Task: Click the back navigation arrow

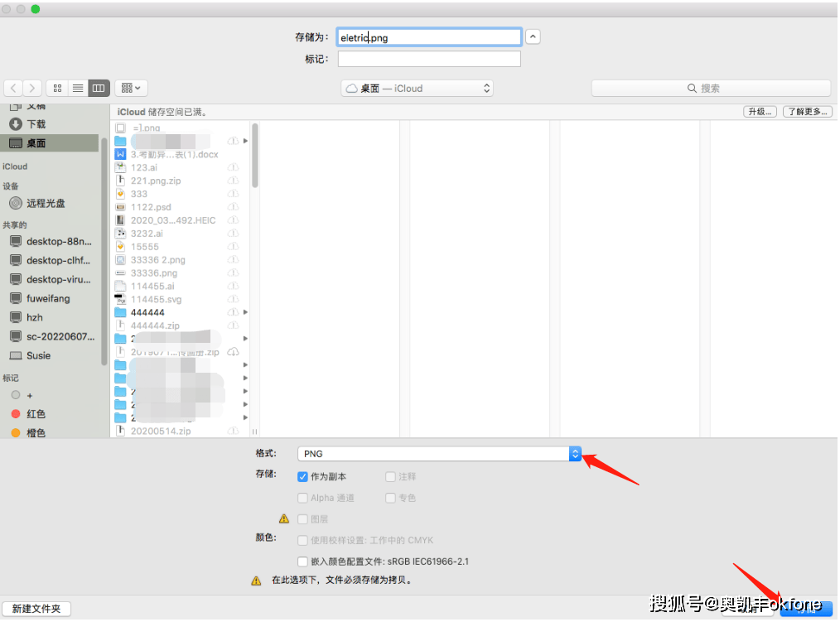Action: [x=13, y=88]
